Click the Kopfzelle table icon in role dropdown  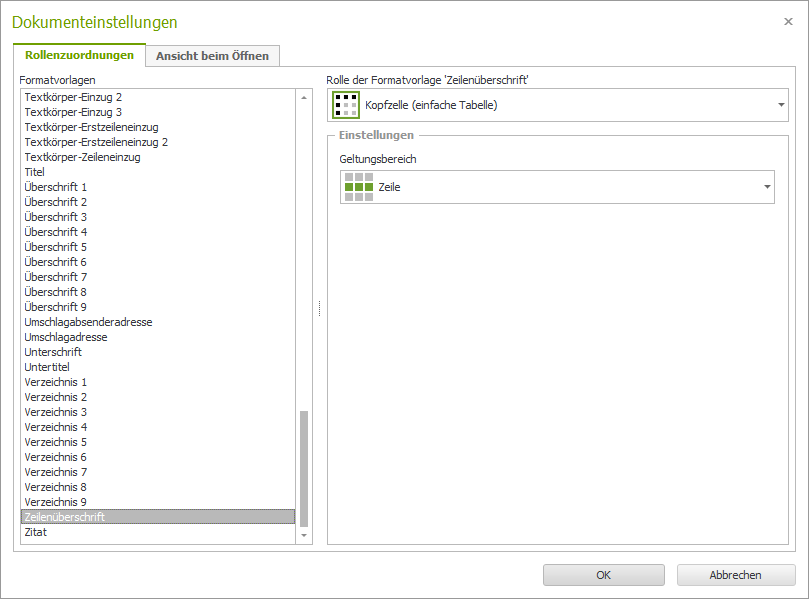(346, 105)
